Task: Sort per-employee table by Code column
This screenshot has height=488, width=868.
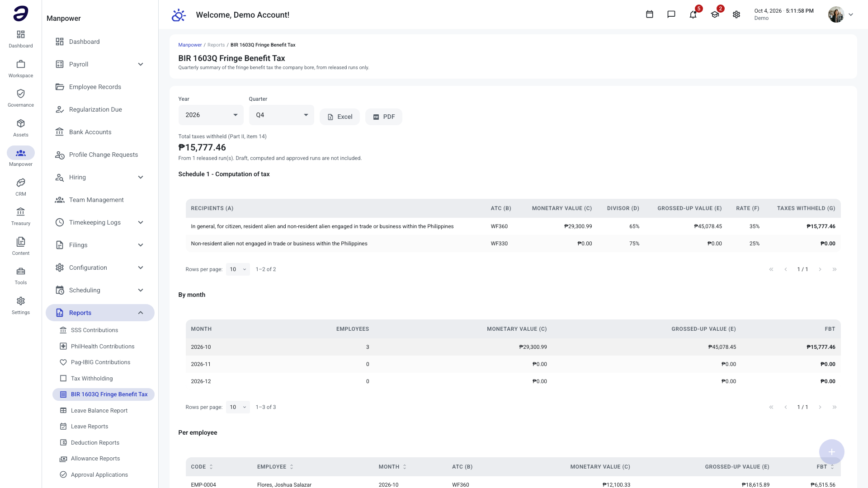Action: coord(202,467)
